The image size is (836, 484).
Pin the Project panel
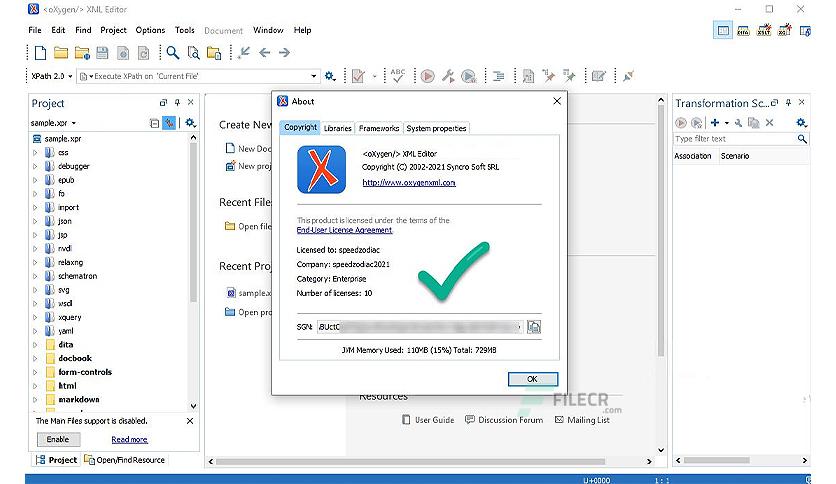click(177, 102)
